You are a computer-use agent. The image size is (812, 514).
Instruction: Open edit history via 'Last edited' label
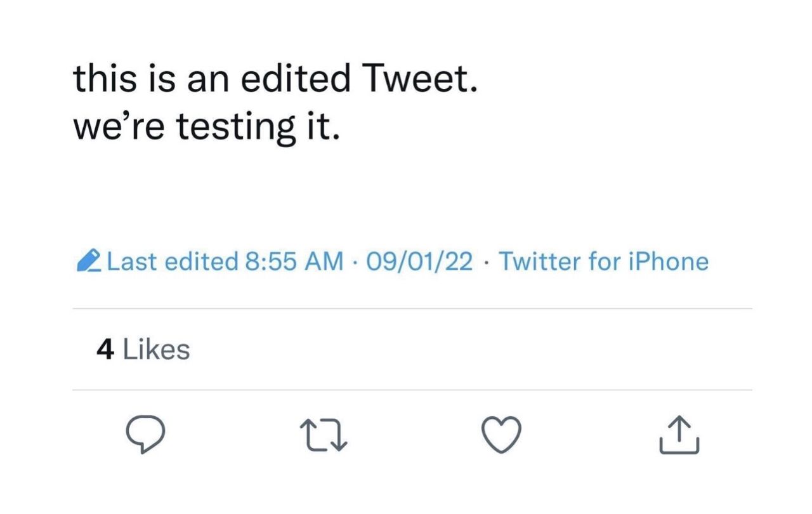pyautogui.click(x=171, y=261)
